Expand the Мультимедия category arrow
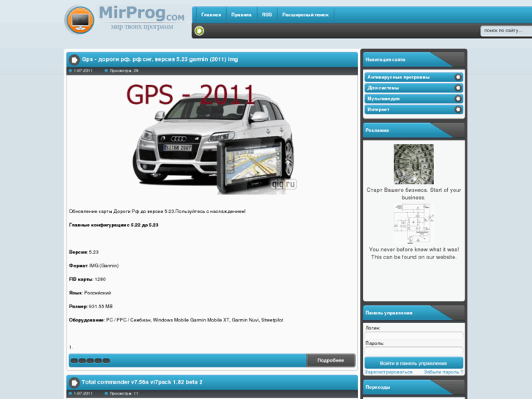 (x=457, y=99)
